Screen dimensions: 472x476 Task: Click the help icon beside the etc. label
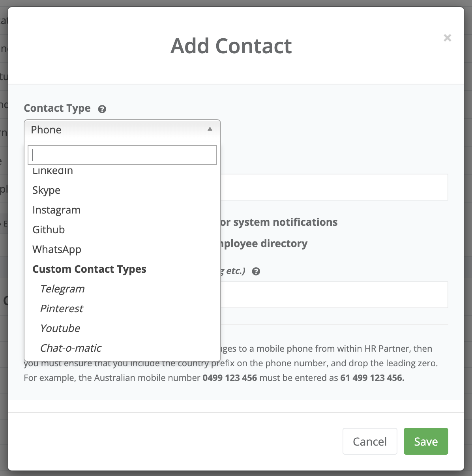tap(256, 272)
